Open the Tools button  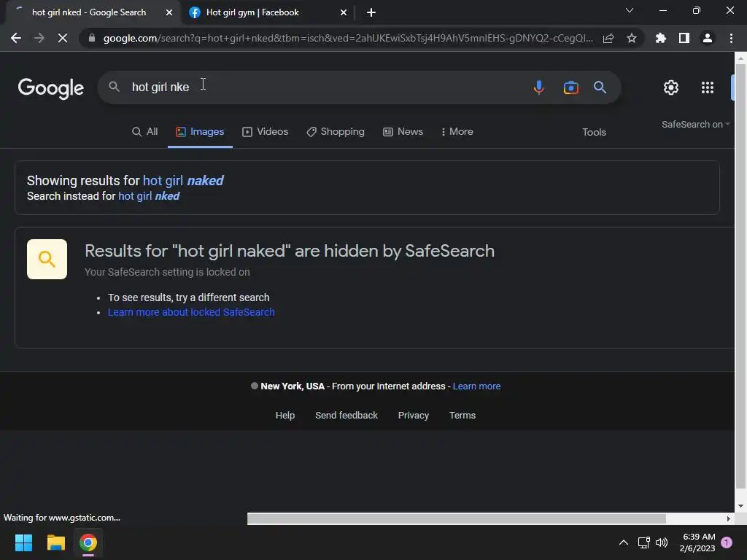(594, 133)
